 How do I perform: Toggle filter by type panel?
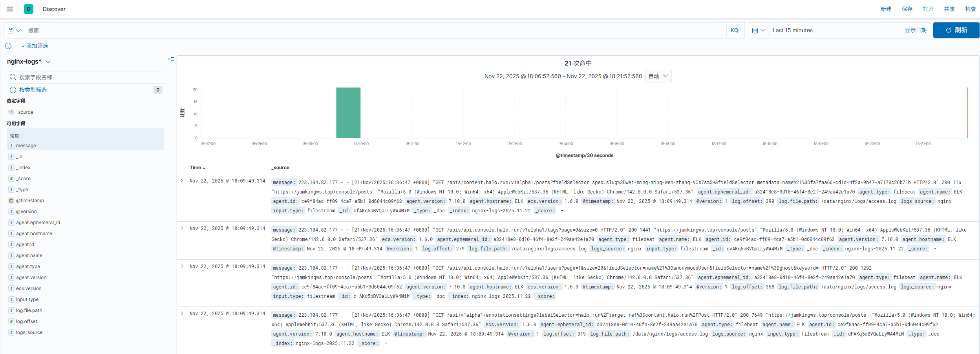coord(33,90)
